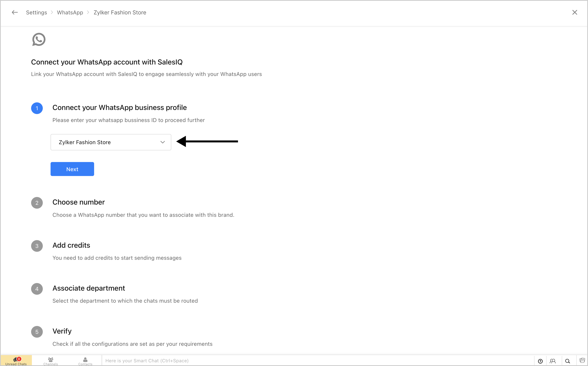Viewport: 588px width, 366px height.
Task: Open Unread Chats in bottom bar
Action: pyautogui.click(x=16, y=361)
